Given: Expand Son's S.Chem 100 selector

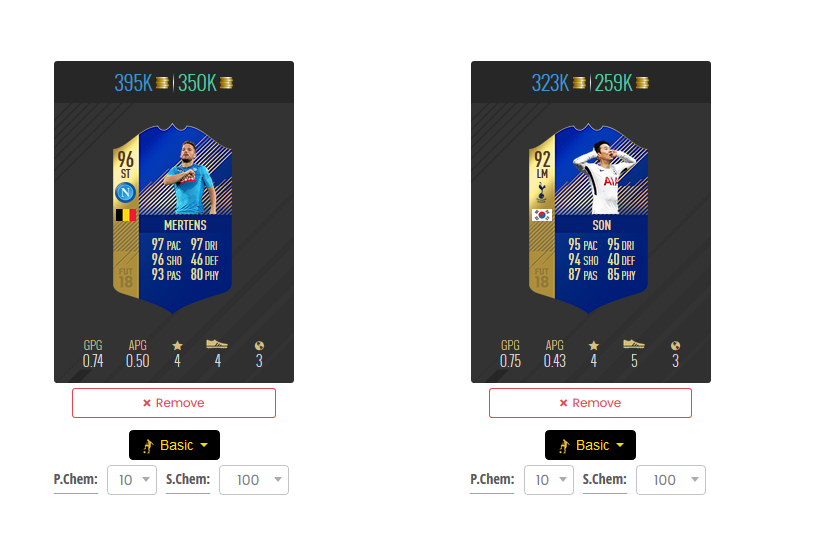Looking at the screenshot, I should click(671, 480).
